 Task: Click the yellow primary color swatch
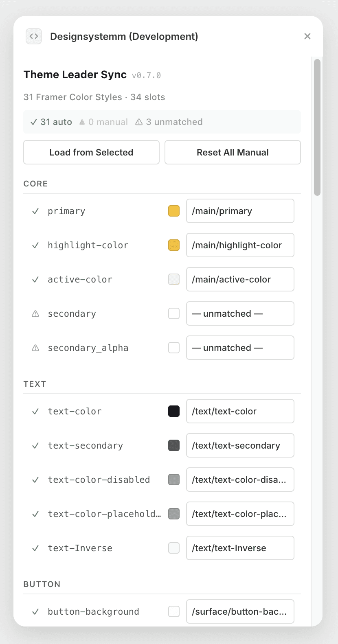pyautogui.click(x=174, y=211)
